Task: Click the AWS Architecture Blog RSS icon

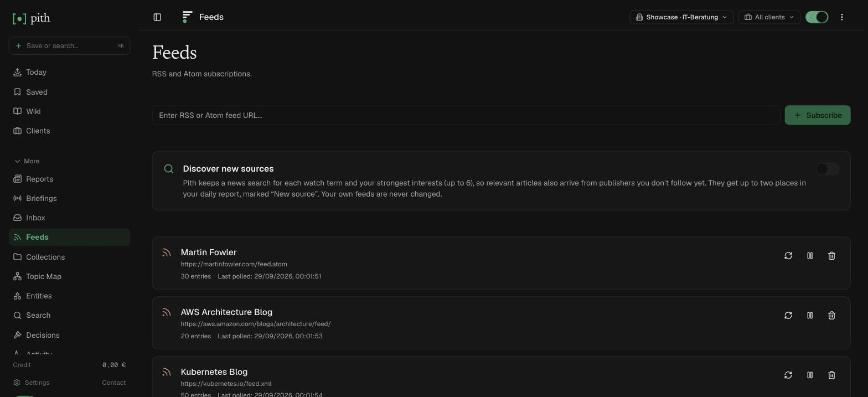Action: [x=166, y=313]
